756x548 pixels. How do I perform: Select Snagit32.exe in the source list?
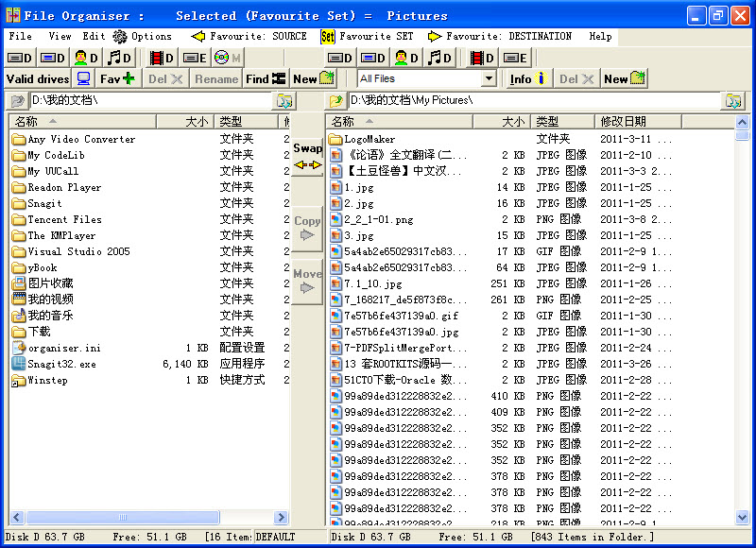[x=61, y=364]
